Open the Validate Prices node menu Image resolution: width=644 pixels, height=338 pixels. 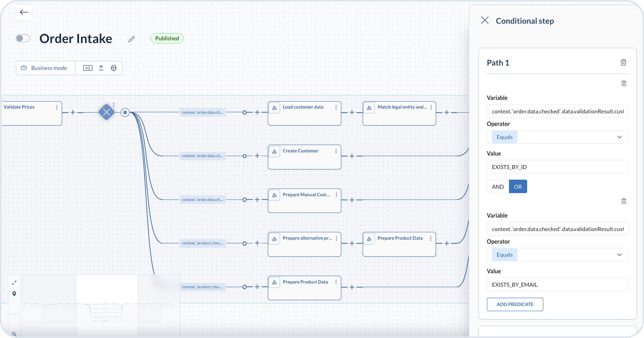[57, 107]
